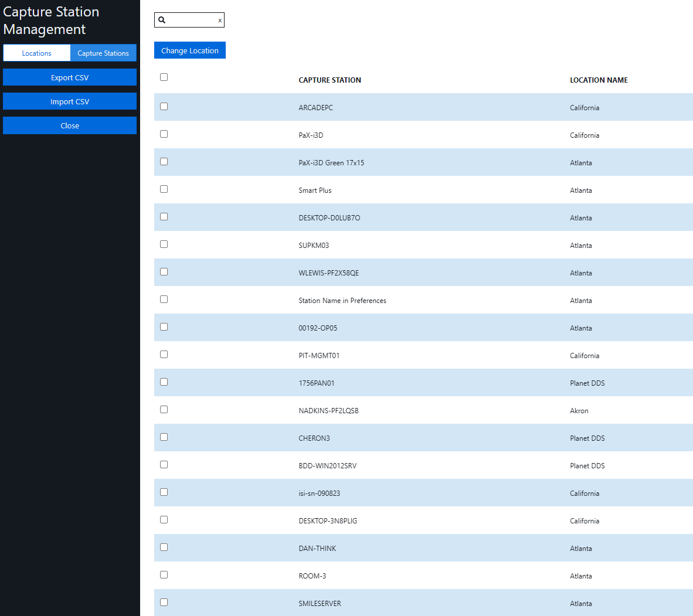Click the SUPKM03 station name

[x=314, y=245]
